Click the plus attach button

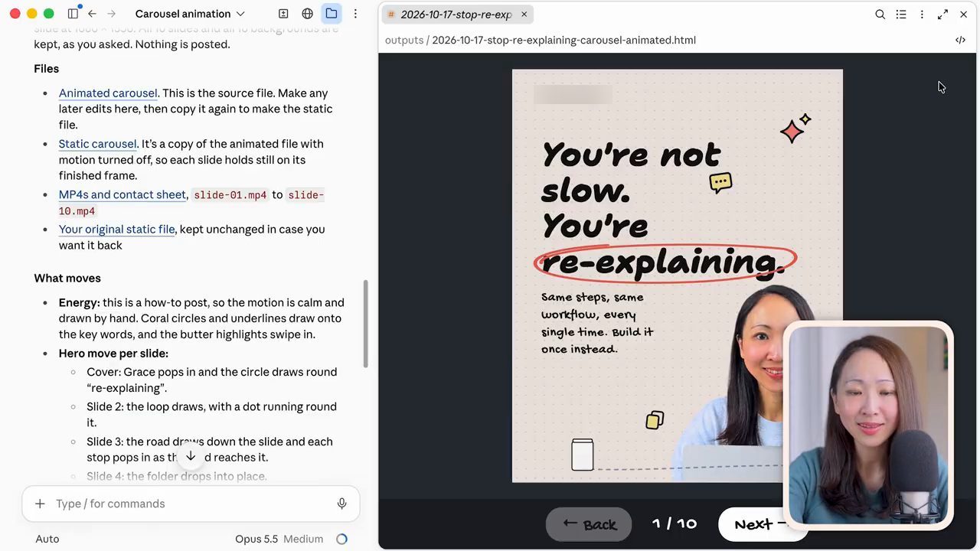(40, 504)
